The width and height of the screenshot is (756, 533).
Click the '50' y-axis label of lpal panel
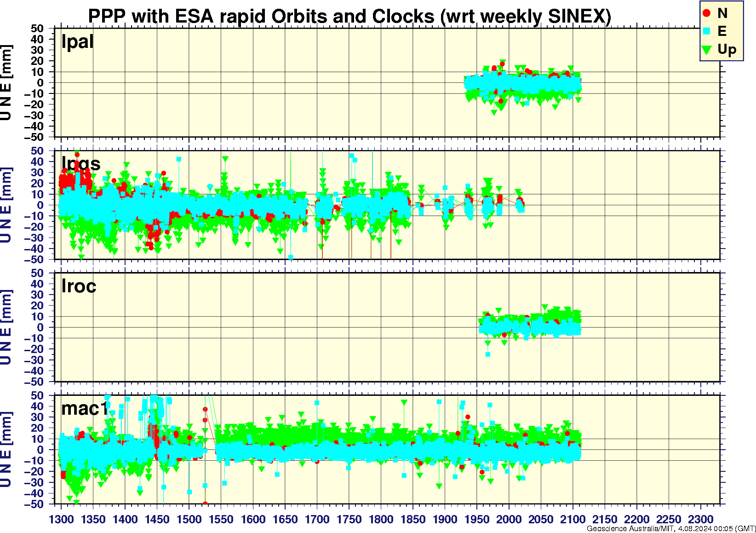pos(38,29)
